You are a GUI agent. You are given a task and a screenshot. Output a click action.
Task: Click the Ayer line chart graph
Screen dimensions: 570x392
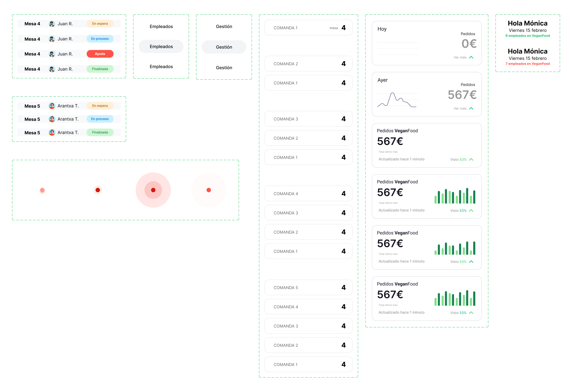click(398, 100)
